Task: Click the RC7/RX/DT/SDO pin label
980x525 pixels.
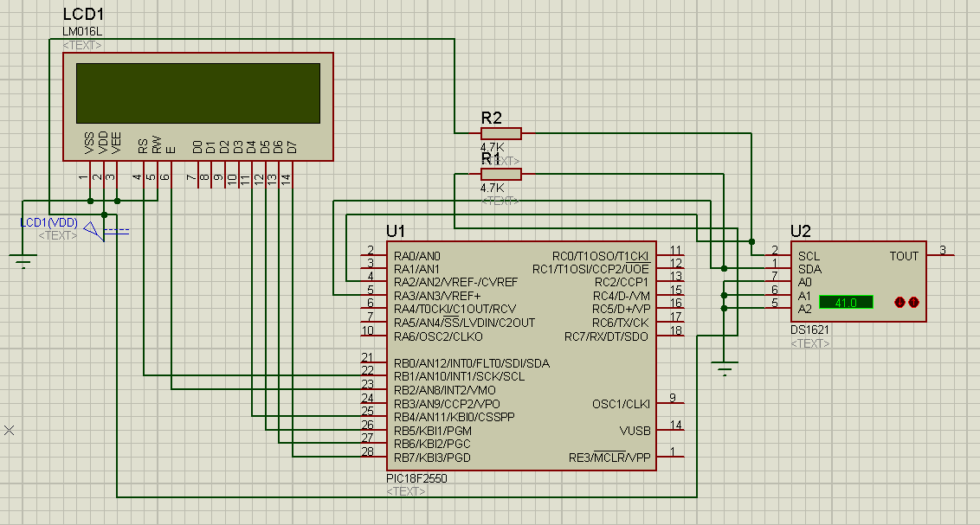Action: [606, 336]
